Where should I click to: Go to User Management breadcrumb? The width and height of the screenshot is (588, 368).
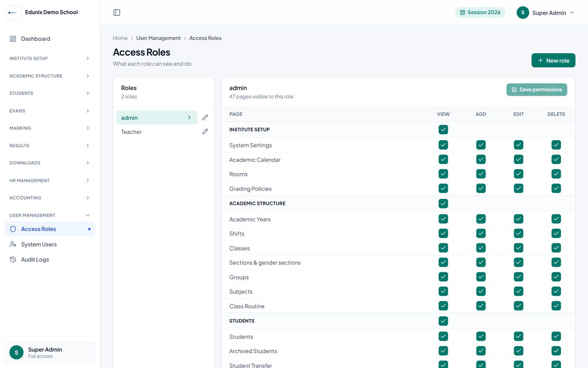pyautogui.click(x=158, y=38)
